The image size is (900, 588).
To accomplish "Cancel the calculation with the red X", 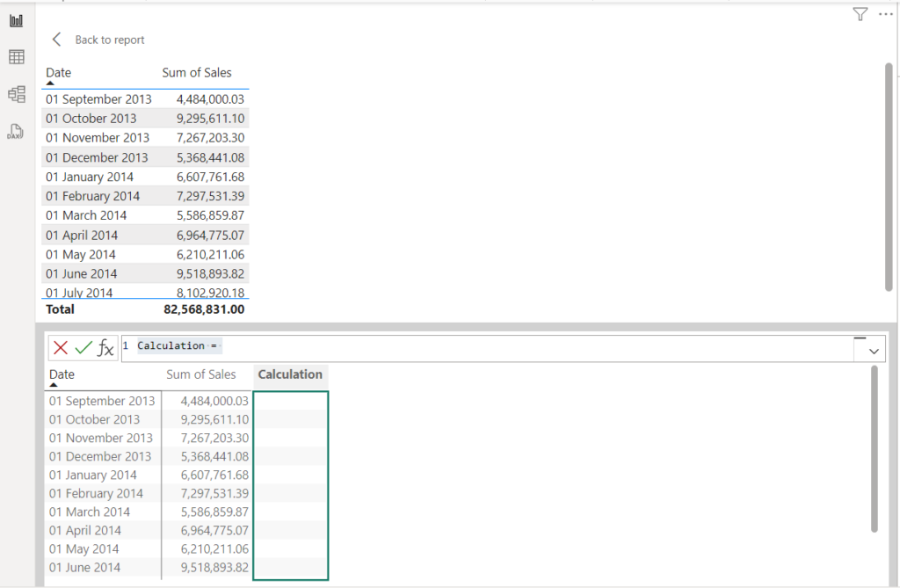I will (x=60, y=347).
